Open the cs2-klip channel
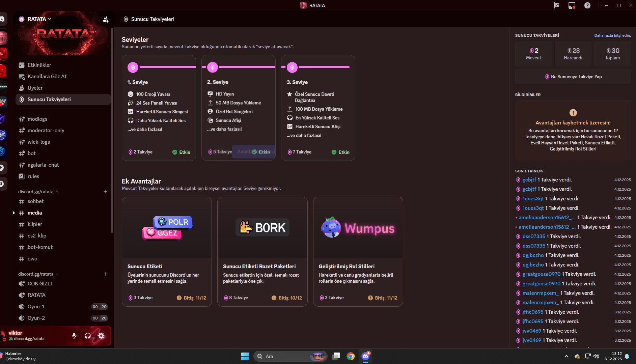Image resolution: width=636 pixels, height=364 pixels. click(63, 235)
